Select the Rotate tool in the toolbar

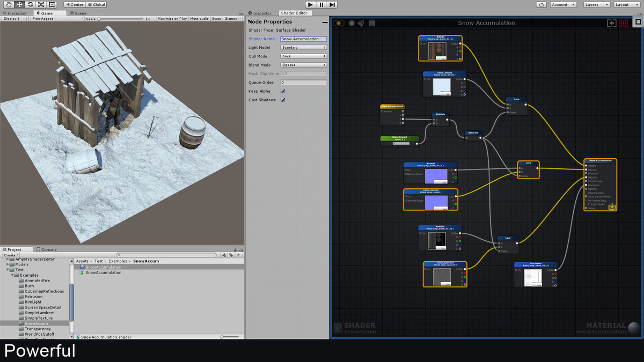30,4
